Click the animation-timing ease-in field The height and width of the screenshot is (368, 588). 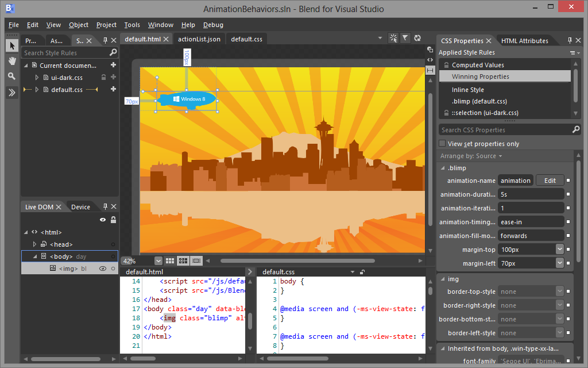click(x=531, y=222)
